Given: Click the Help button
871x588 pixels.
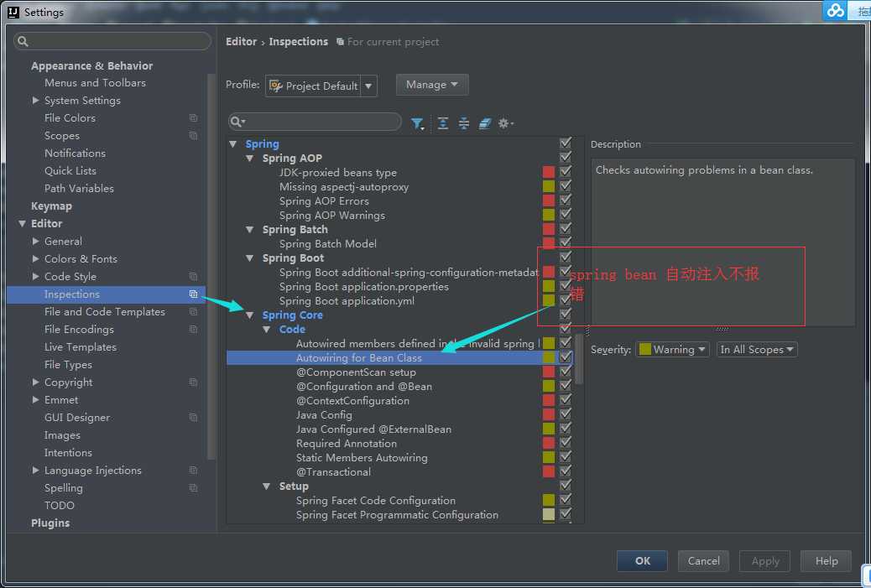Looking at the screenshot, I should tap(826, 561).
